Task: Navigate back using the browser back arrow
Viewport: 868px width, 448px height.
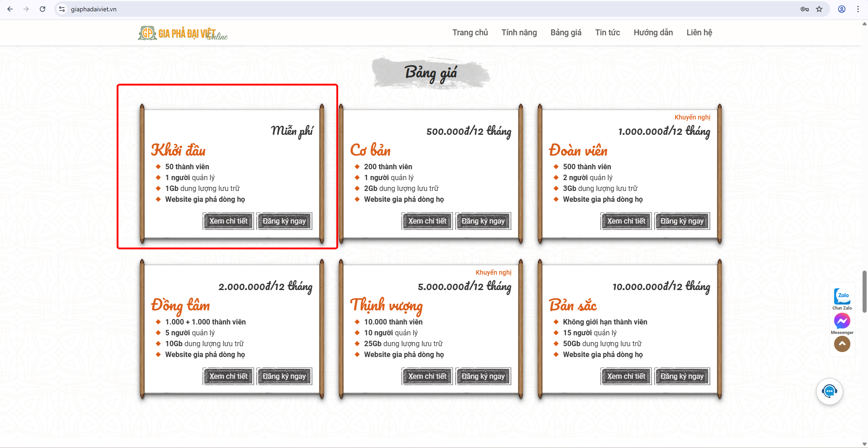Action: coord(10,9)
